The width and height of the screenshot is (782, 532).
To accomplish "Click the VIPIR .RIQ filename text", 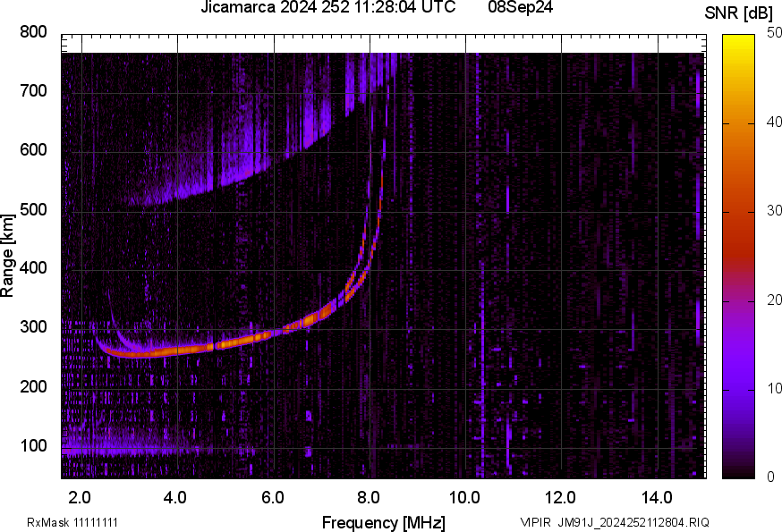I will point(614,522).
